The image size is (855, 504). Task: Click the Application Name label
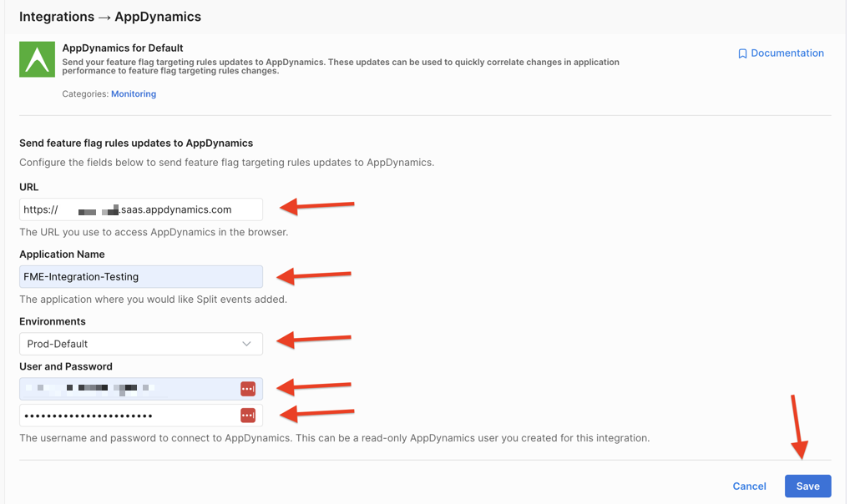point(62,255)
